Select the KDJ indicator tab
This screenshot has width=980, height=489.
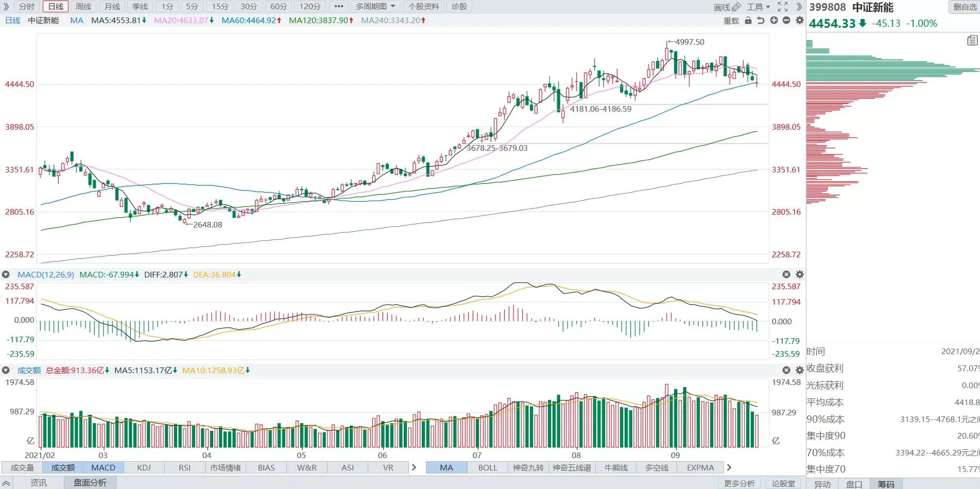(144, 467)
